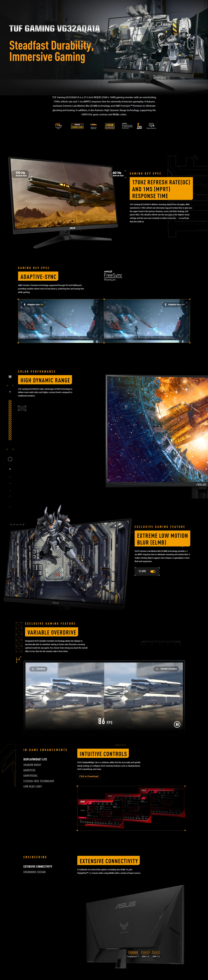
Task: Click the "ENGINEERING" section label
Action: pyautogui.click(x=35, y=857)
